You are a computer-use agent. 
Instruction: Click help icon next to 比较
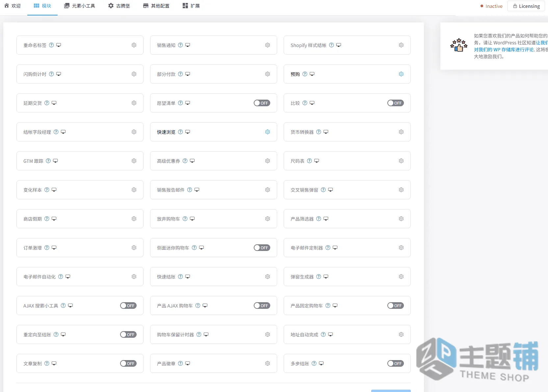[x=305, y=103]
